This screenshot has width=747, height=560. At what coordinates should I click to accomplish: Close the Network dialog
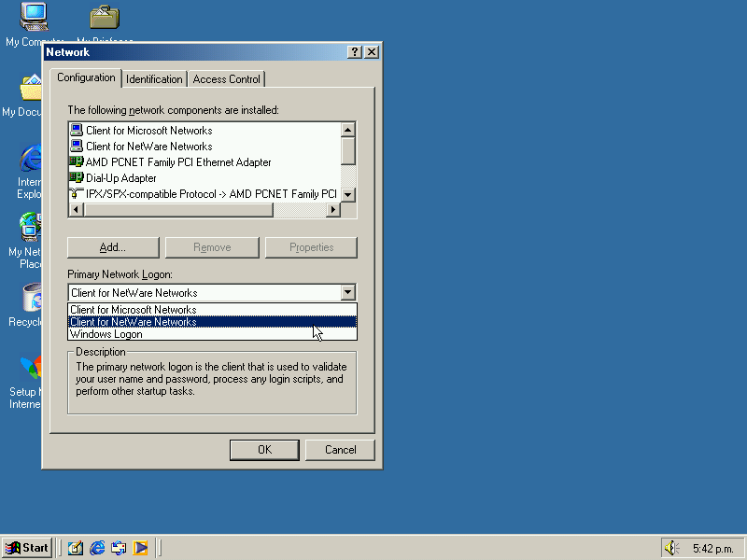pyautogui.click(x=372, y=52)
